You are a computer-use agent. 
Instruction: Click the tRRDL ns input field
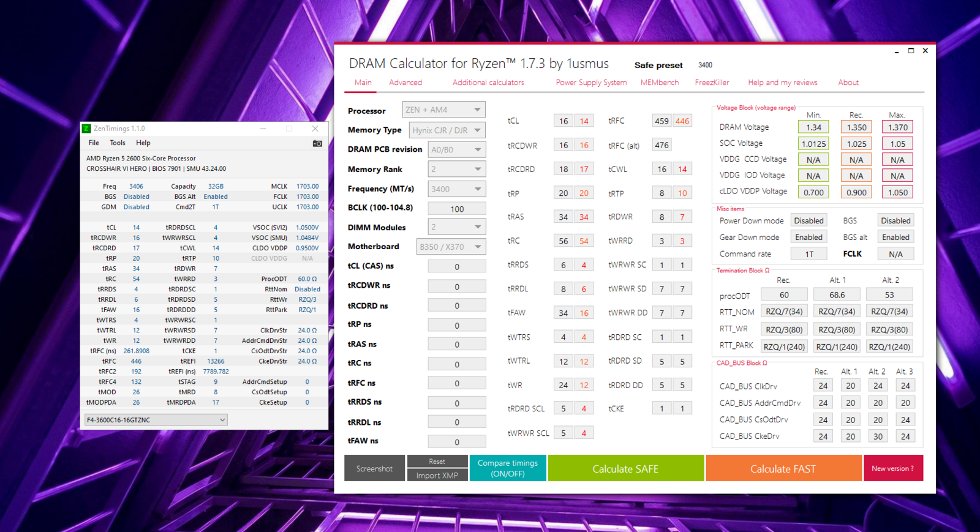pyautogui.click(x=457, y=422)
